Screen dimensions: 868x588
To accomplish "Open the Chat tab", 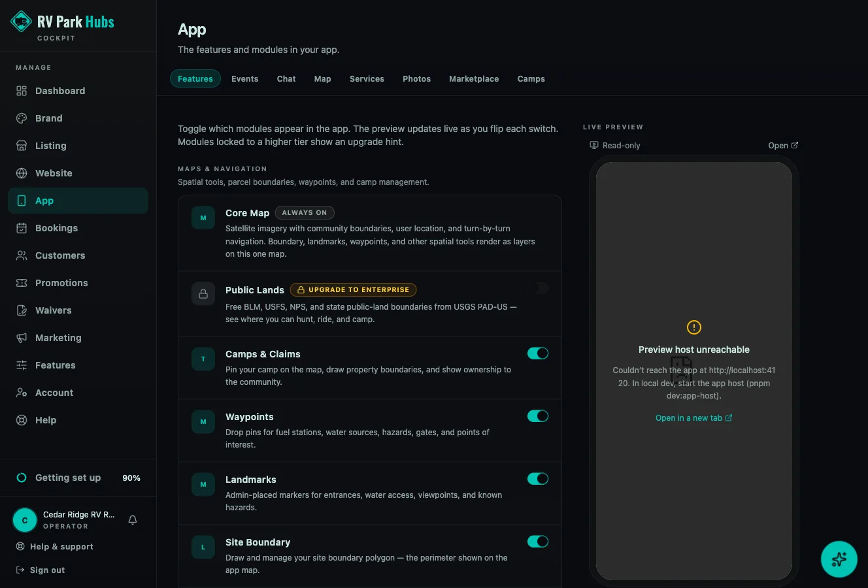I will [286, 78].
